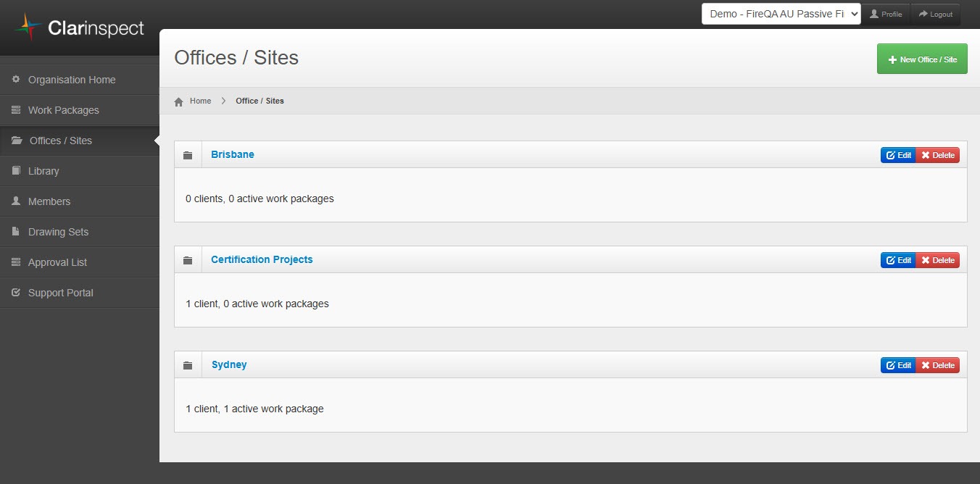The width and height of the screenshot is (980, 484).
Task: Open Work Packages in sidebar
Action: (64, 110)
